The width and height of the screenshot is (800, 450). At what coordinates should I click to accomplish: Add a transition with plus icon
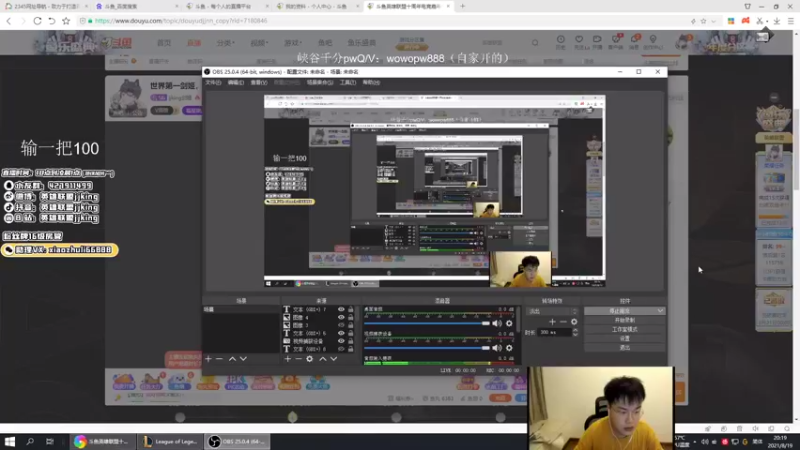pos(552,321)
